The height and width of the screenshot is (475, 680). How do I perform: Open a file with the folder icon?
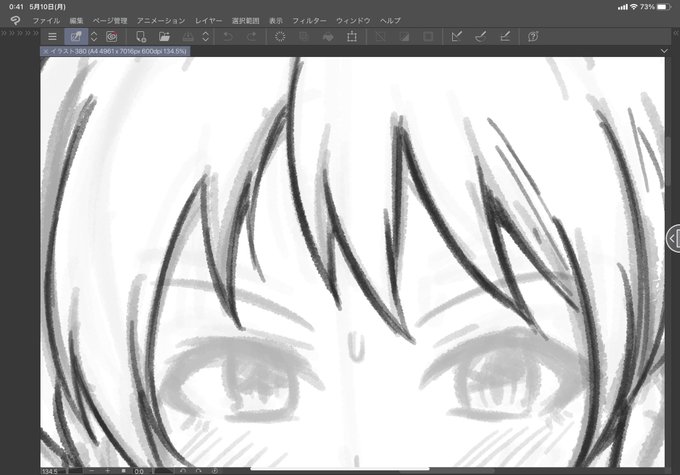164,37
